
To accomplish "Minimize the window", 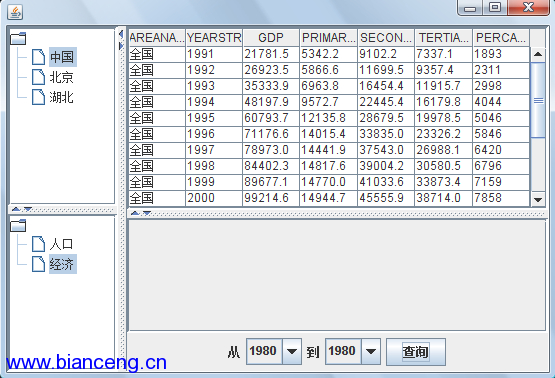I will [x=470, y=7].
